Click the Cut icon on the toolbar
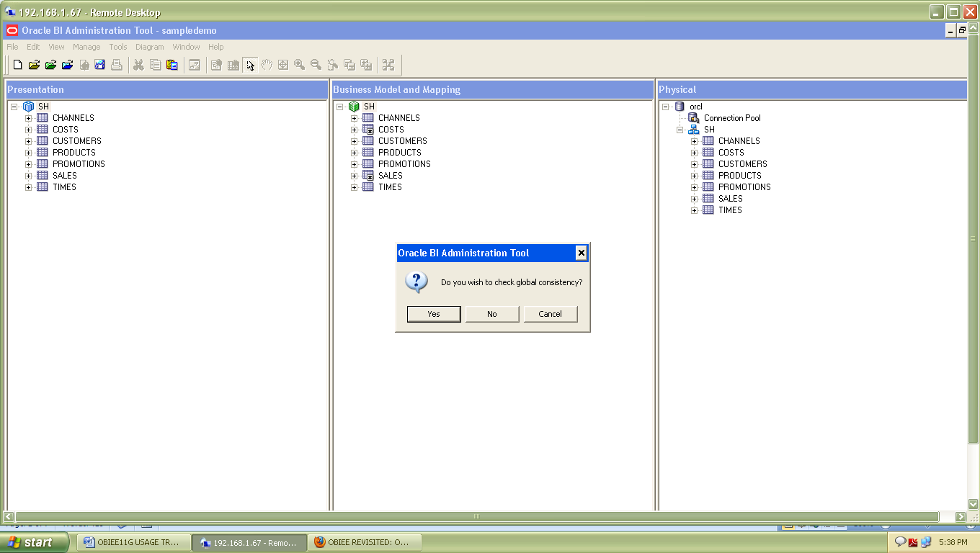 [138, 65]
